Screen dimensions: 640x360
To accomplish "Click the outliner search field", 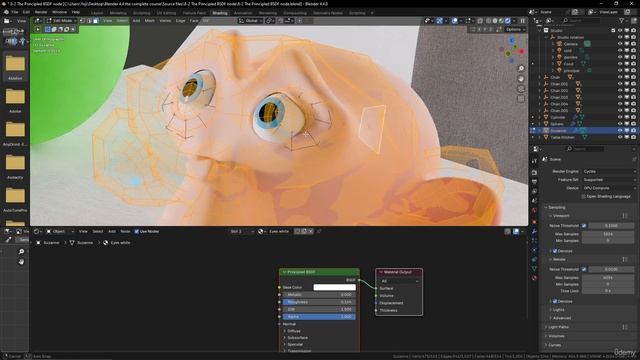I will [582, 20].
